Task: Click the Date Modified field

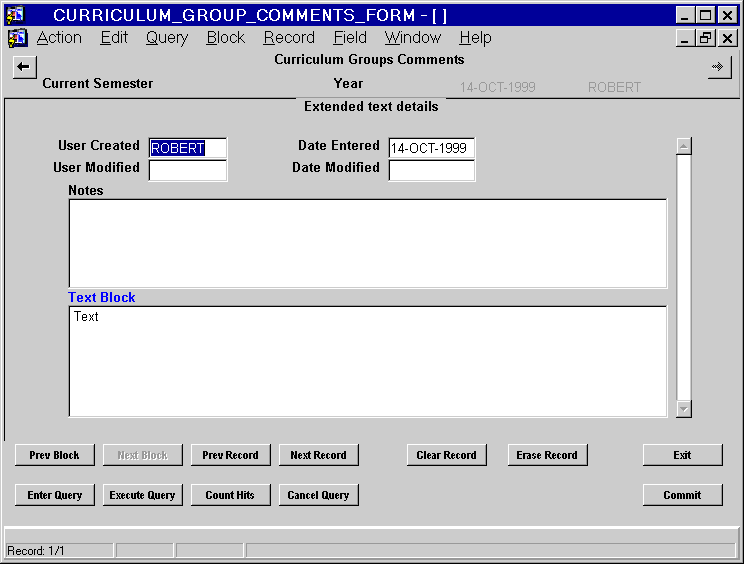Action: (432, 170)
